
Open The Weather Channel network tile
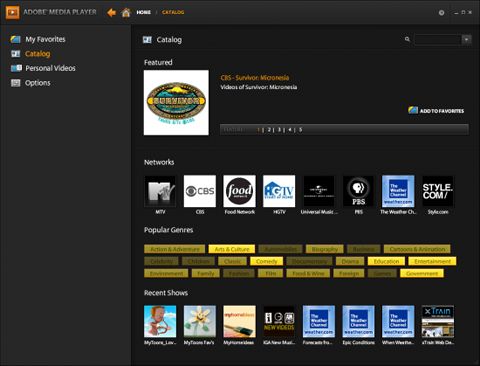pyautogui.click(x=398, y=191)
